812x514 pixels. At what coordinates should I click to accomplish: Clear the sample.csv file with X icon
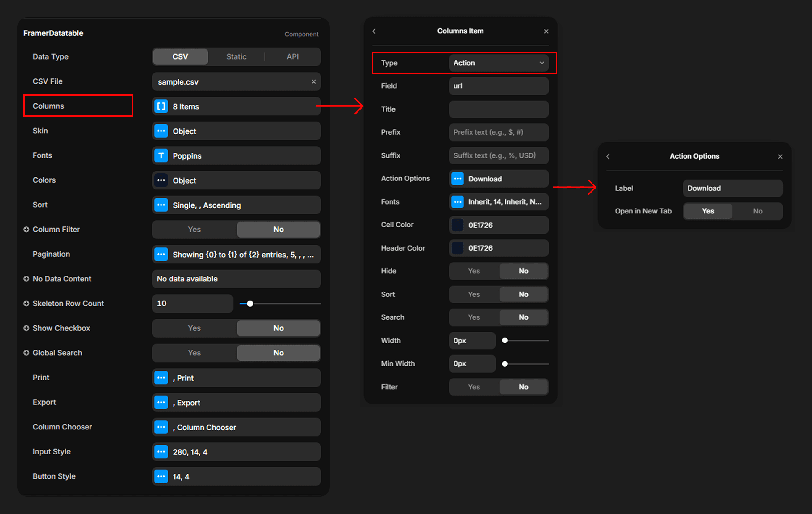(313, 81)
